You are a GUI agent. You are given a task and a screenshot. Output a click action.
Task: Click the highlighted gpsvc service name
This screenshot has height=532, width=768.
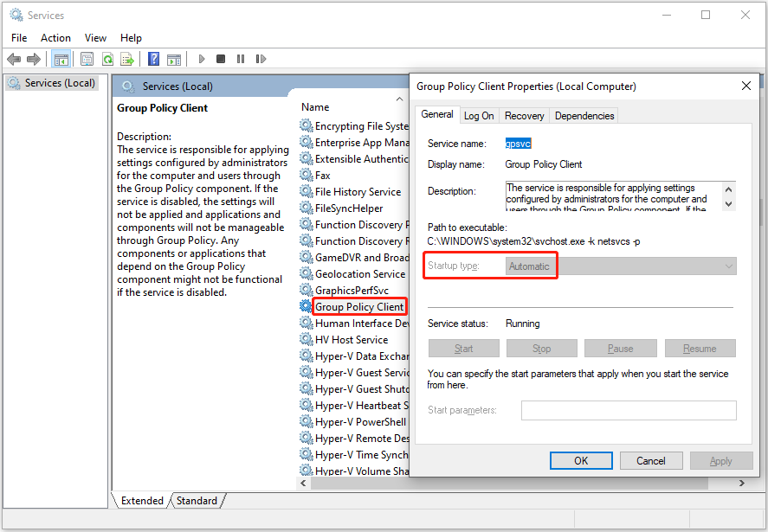tap(518, 144)
